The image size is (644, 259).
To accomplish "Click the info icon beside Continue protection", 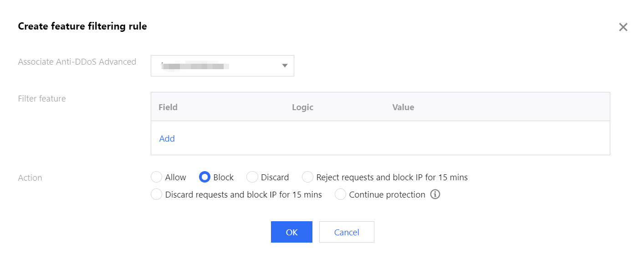I will point(435,195).
